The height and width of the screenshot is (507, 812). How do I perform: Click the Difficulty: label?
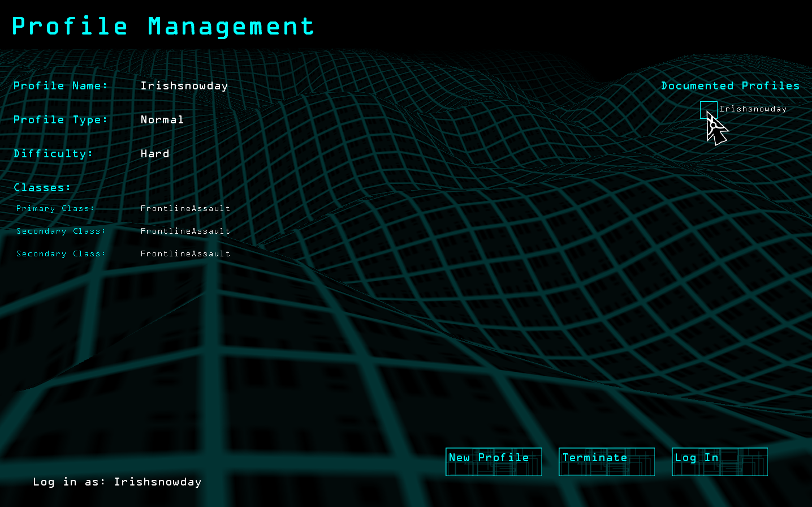pos(53,154)
